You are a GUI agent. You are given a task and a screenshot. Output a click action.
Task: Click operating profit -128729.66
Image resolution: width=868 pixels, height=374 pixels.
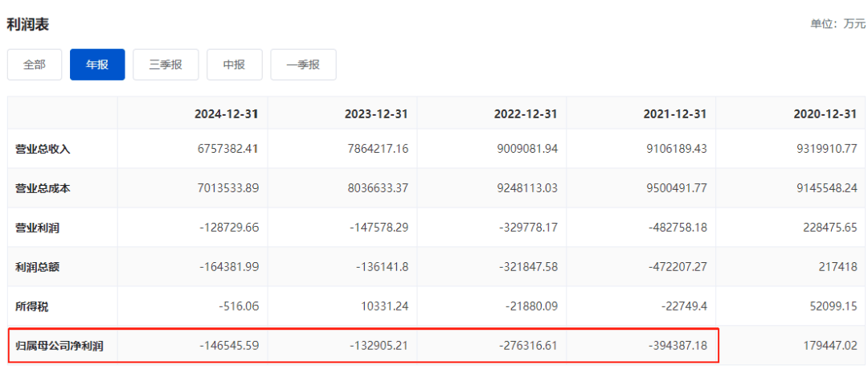click(x=229, y=227)
